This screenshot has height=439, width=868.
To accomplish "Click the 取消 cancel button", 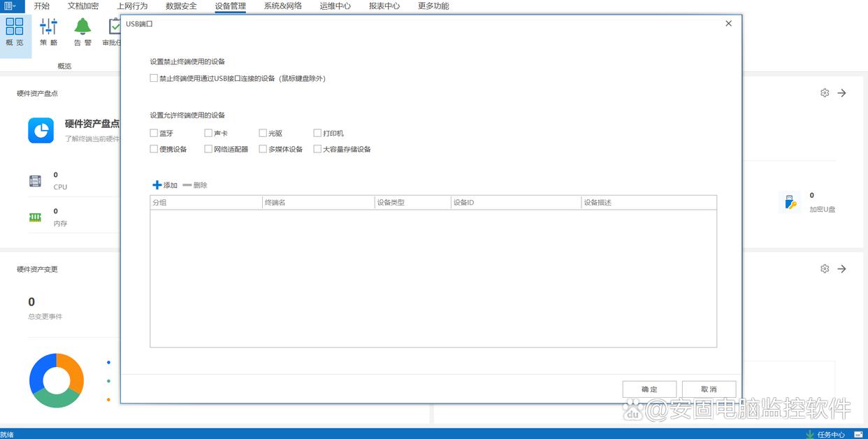I will pos(709,389).
